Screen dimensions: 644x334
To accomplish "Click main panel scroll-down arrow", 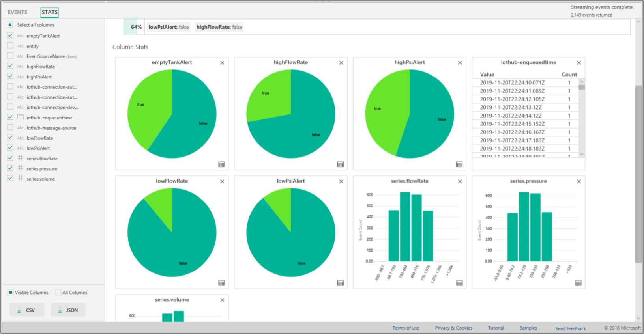I will [638, 318].
